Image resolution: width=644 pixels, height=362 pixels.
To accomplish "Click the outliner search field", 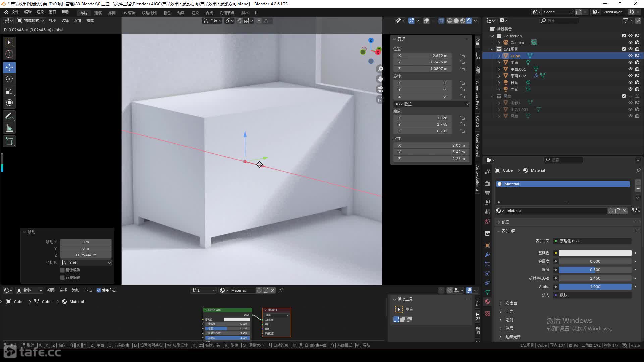I will point(559,21).
